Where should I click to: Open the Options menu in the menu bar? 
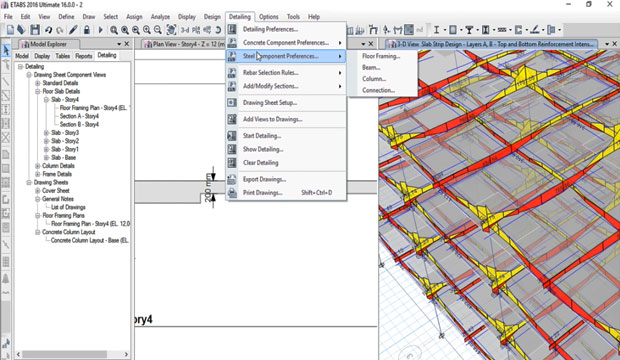click(269, 17)
